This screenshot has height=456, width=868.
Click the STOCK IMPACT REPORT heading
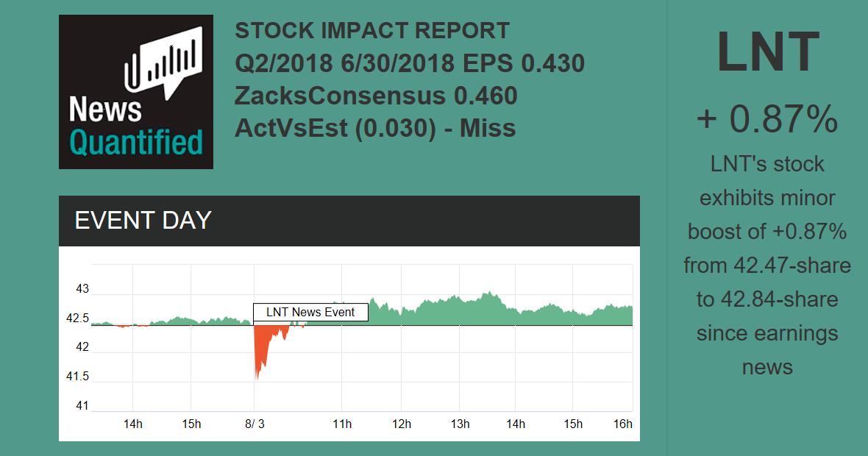tap(371, 31)
